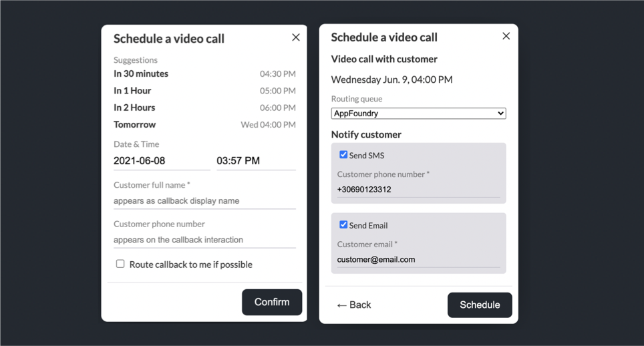Image resolution: width=644 pixels, height=346 pixels.
Task: Go Back to the previous step
Action: pyautogui.click(x=353, y=305)
